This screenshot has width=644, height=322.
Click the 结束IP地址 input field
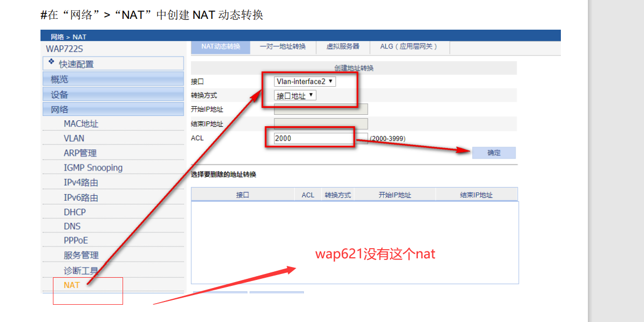coord(321,124)
